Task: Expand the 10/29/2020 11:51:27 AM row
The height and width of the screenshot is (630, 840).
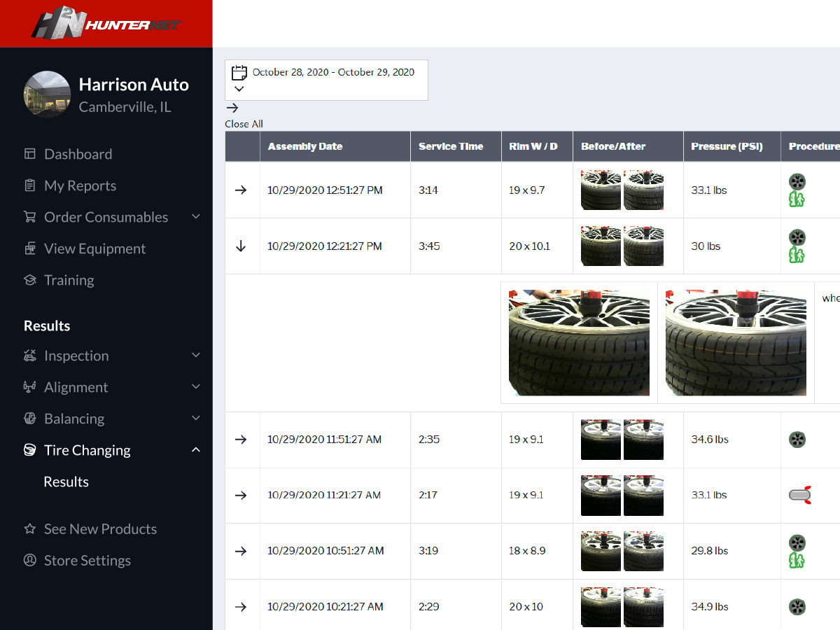Action: point(241,440)
